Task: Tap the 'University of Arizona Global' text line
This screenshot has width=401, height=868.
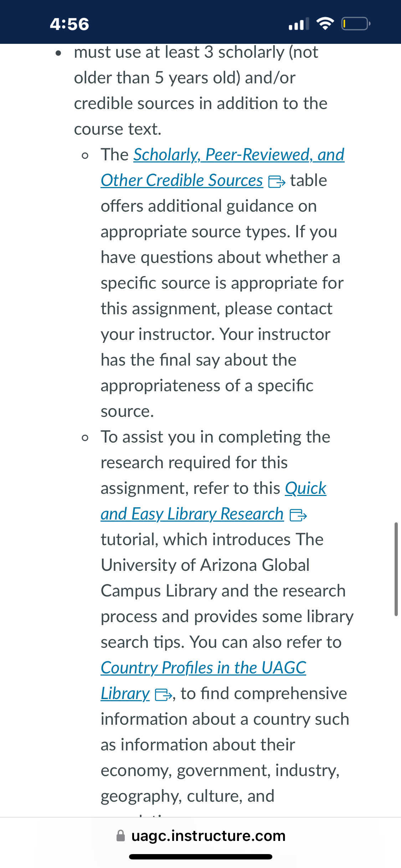Action: tap(205, 565)
